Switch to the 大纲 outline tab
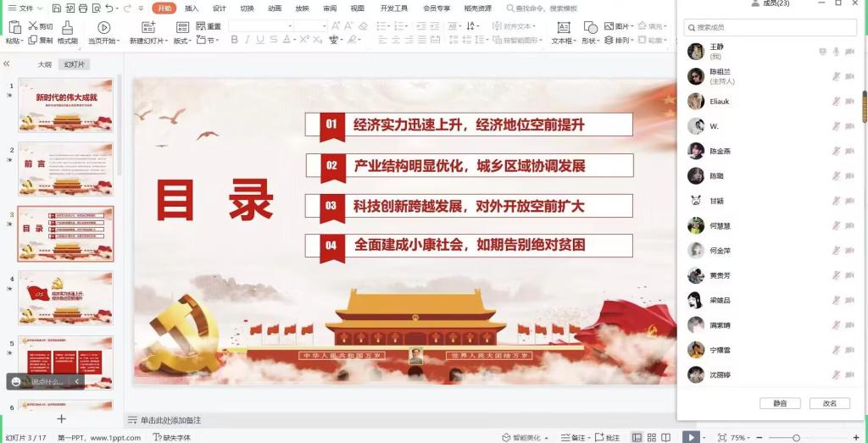 tap(45, 64)
